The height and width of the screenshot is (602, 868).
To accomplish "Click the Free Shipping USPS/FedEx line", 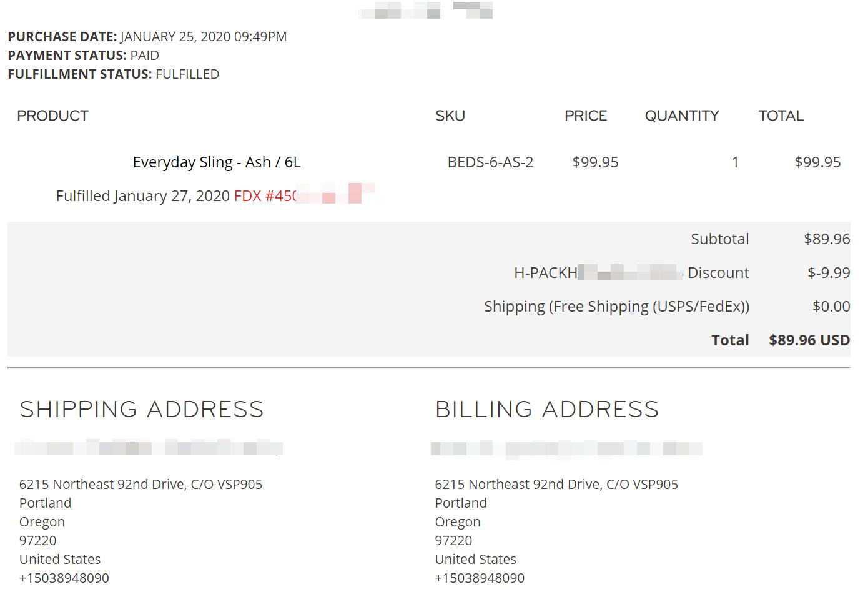I will [x=616, y=307].
